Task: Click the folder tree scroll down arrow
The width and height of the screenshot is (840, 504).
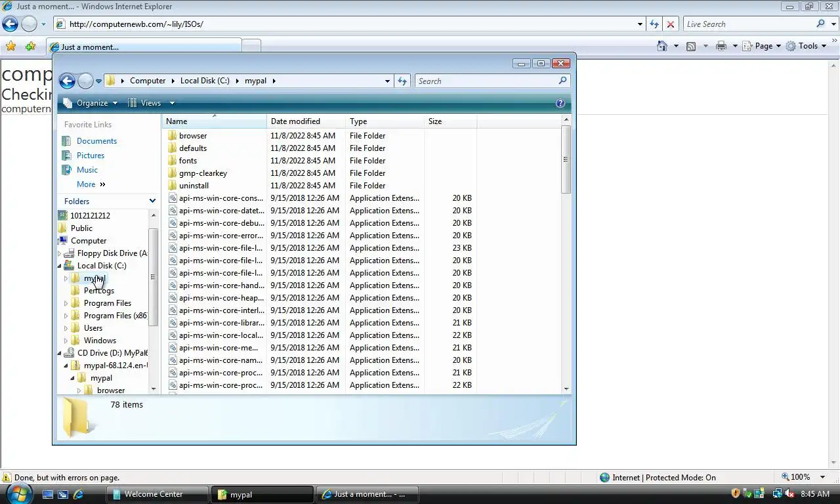Action: [154, 388]
